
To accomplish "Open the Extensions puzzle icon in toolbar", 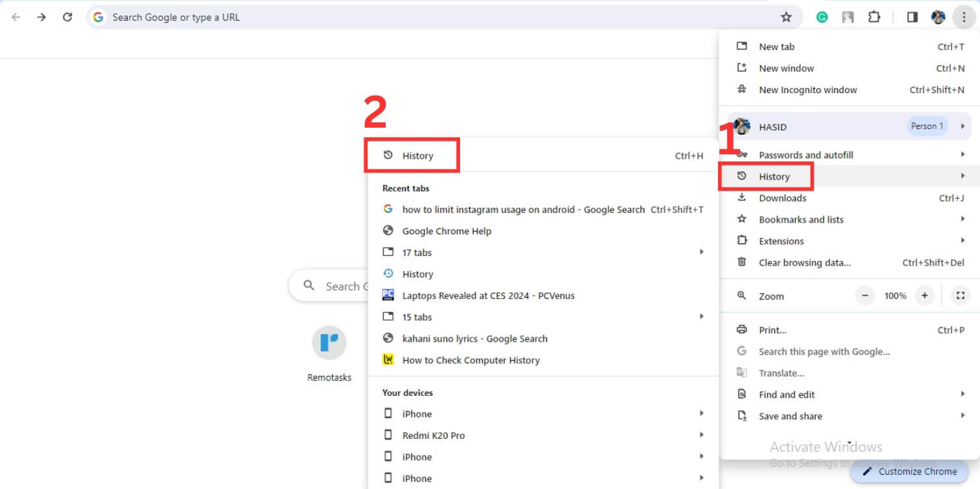I will (x=874, y=18).
